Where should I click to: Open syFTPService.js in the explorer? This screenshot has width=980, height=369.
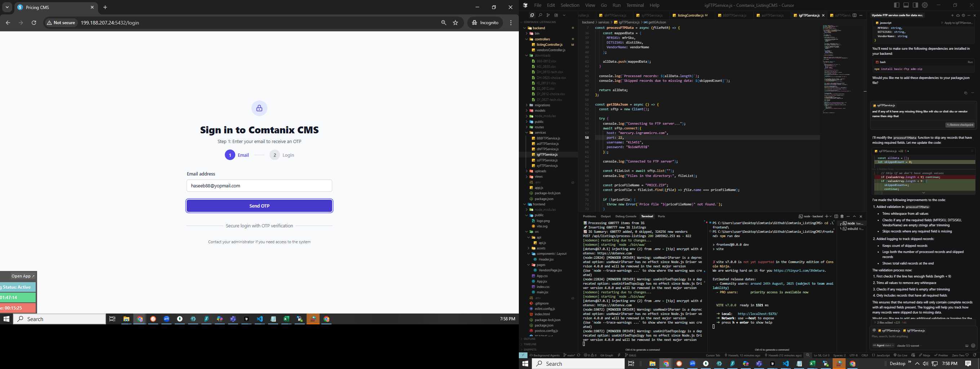[x=547, y=166]
